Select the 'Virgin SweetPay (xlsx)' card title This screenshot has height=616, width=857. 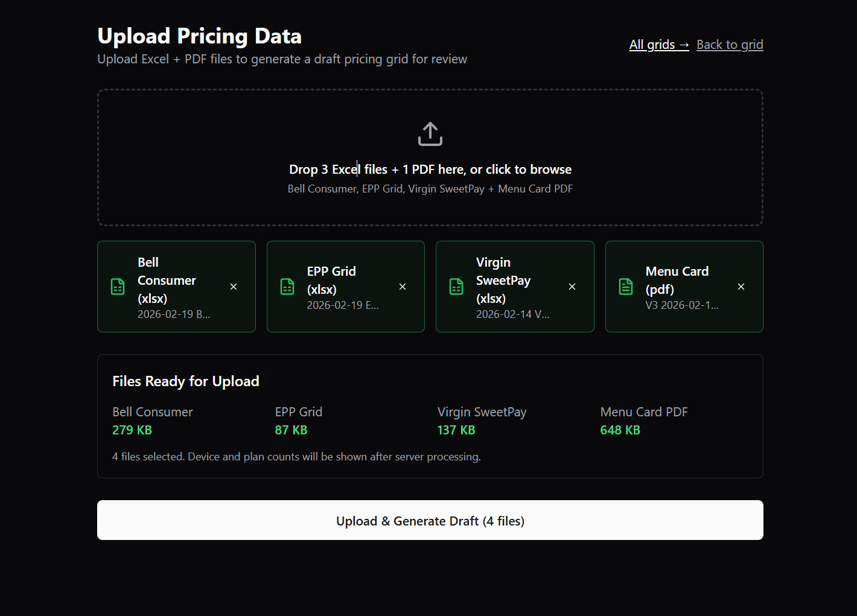[503, 281]
